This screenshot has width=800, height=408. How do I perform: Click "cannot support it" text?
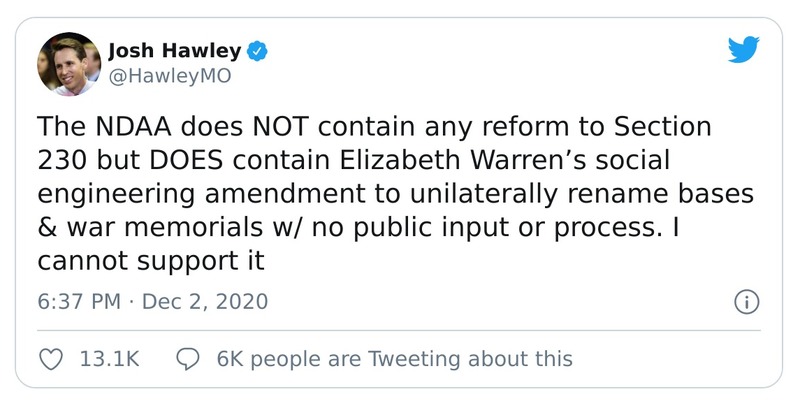pos(152,262)
